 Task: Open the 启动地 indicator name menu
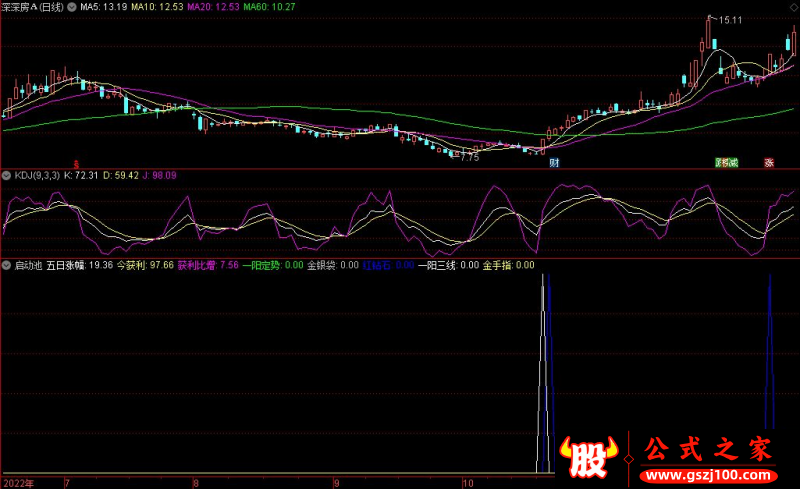[x=28, y=266]
